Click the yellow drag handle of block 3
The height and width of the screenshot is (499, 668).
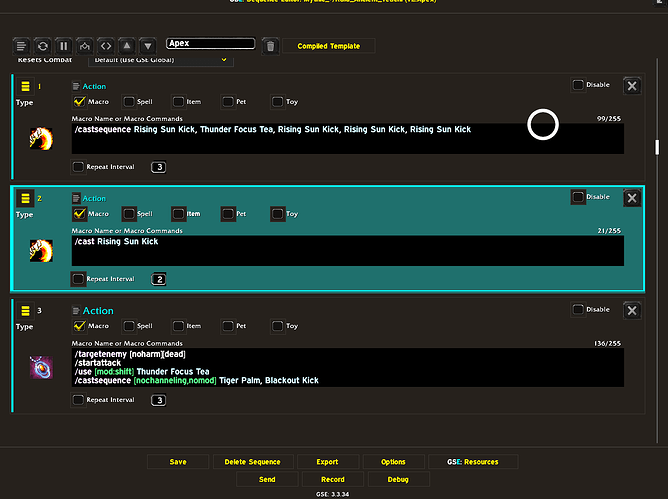pyautogui.click(x=25, y=311)
